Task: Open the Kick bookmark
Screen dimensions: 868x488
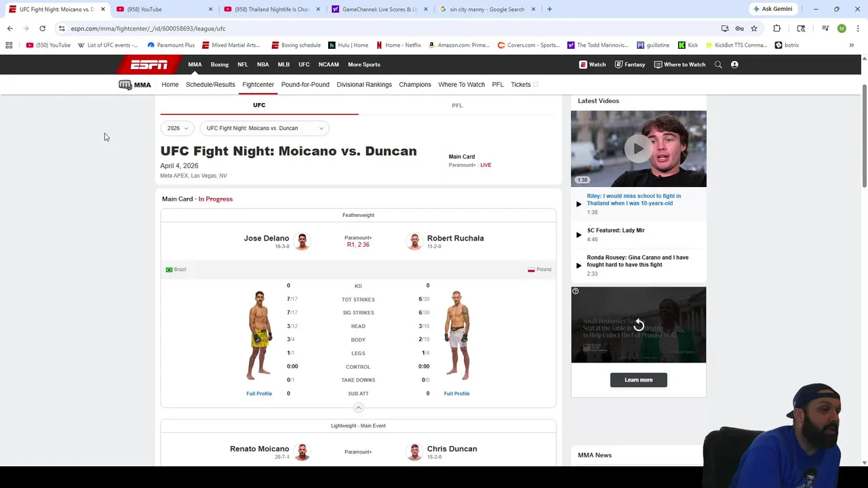Action: pyautogui.click(x=688, y=45)
